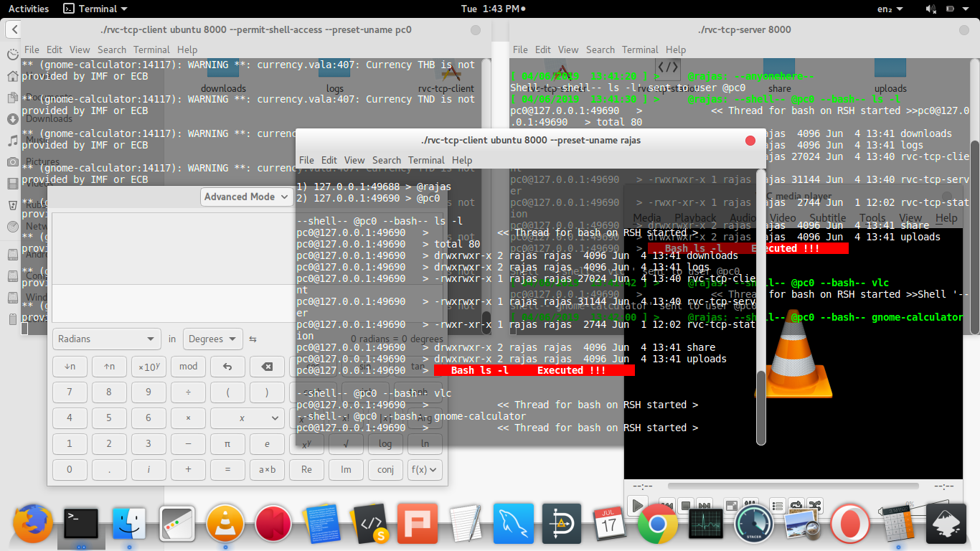Open Terminal menu in rvc-tcp-server window

[x=640, y=50]
